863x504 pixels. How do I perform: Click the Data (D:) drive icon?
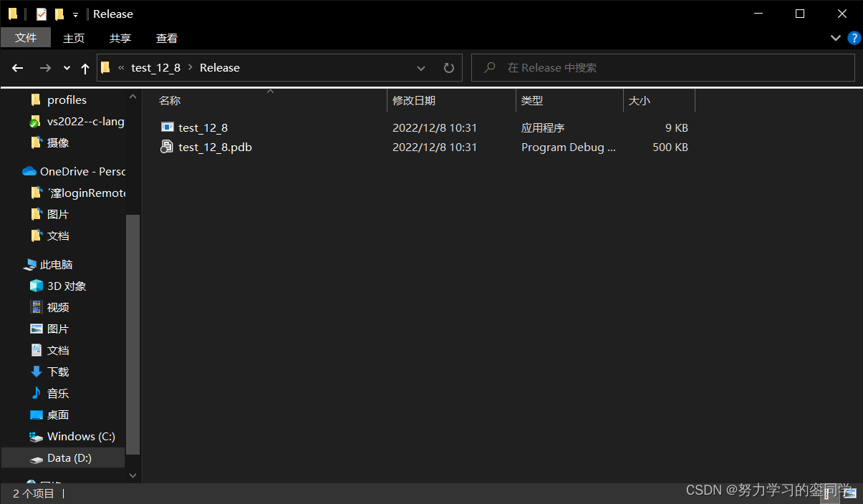(37, 459)
